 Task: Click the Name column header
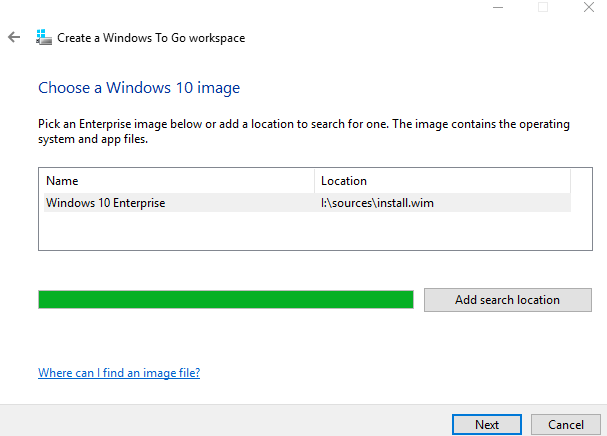(179, 181)
